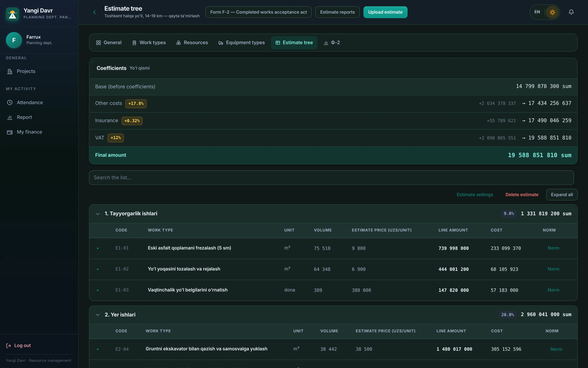
Task: Click the +0.32% Insurance badge
Action: [x=132, y=121]
